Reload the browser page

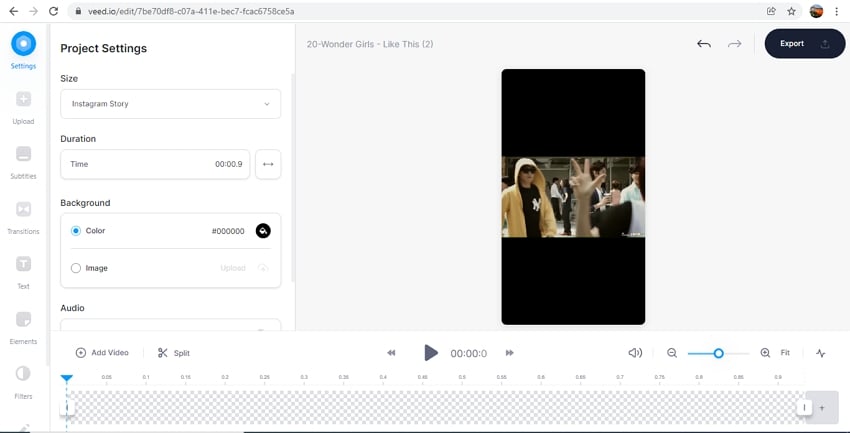[53, 11]
